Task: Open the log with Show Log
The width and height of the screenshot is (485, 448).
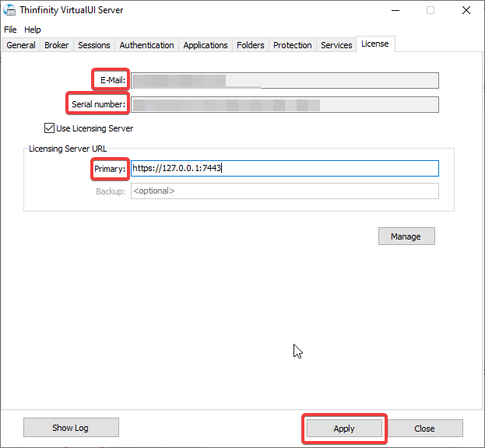Action: pyautogui.click(x=71, y=428)
